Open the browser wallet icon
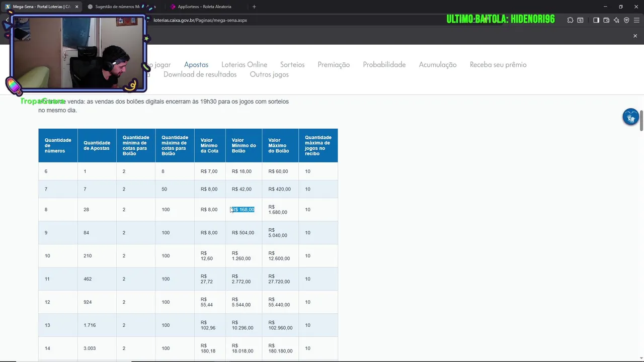The width and height of the screenshot is (644, 362). (x=606, y=20)
